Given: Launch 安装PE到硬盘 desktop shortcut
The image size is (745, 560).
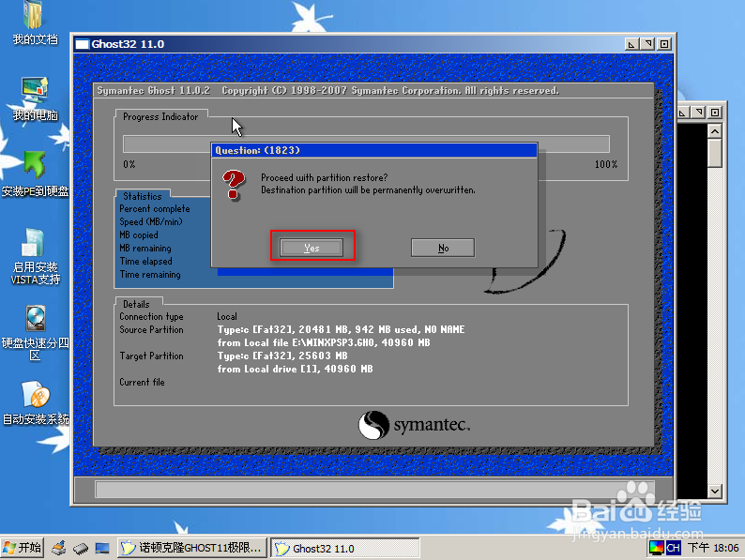Looking at the screenshot, I should (x=35, y=174).
